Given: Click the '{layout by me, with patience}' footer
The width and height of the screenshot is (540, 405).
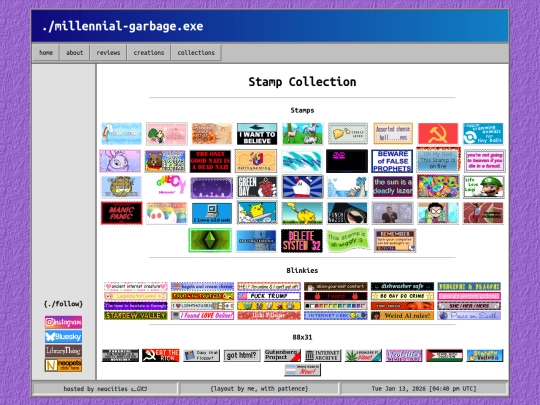Looking at the screenshot, I should (x=259, y=389).
